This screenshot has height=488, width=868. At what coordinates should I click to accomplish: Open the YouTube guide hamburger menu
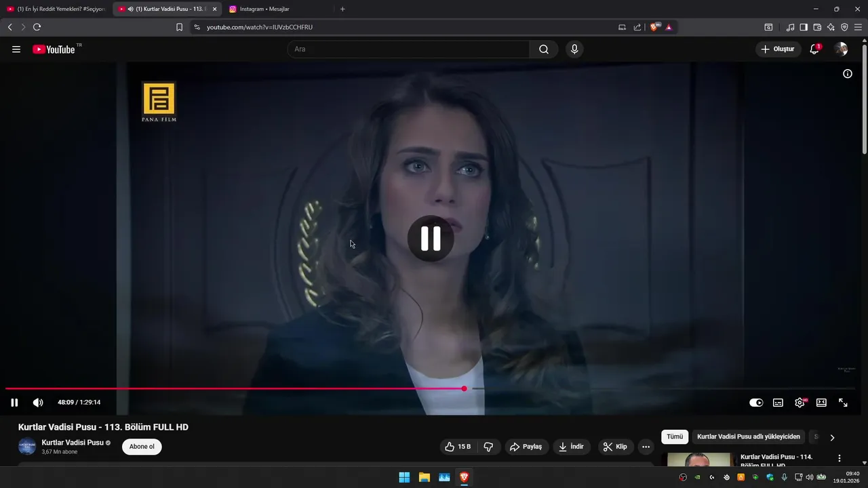point(16,49)
